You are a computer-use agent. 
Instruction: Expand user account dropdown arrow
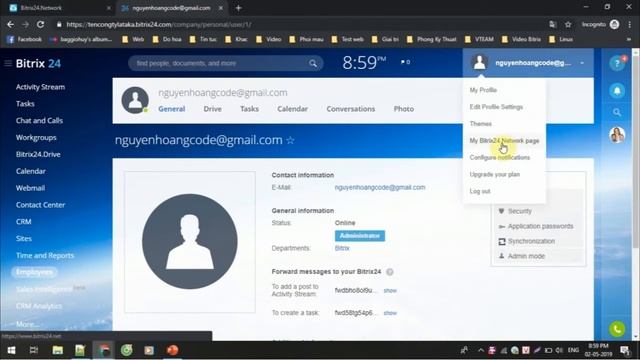click(x=582, y=63)
